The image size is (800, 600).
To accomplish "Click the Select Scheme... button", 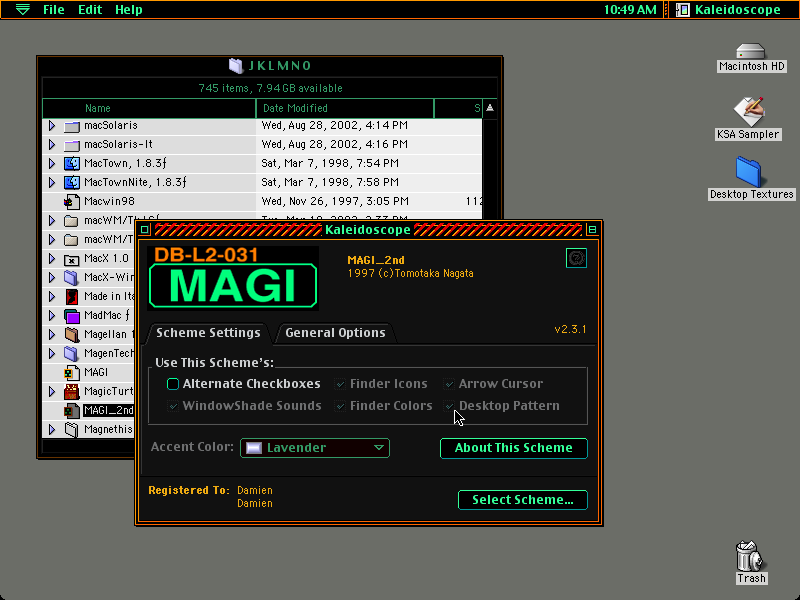I will [522, 500].
